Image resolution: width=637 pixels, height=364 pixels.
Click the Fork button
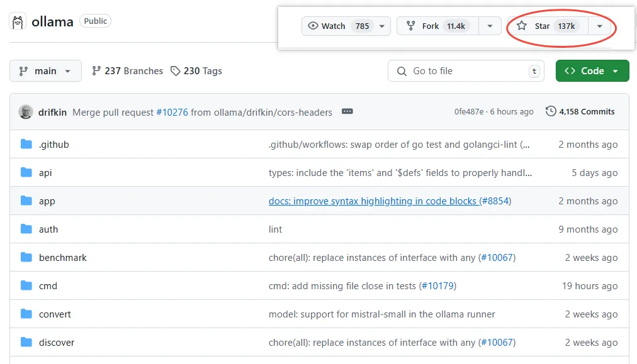tap(437, 26)
